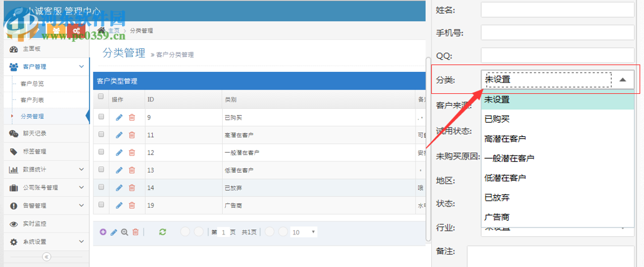Viewport: 644px width, 267px height.
Task: Choose 一般潜在客户 from the 分类 dropdown list
Action: point(558,158)
